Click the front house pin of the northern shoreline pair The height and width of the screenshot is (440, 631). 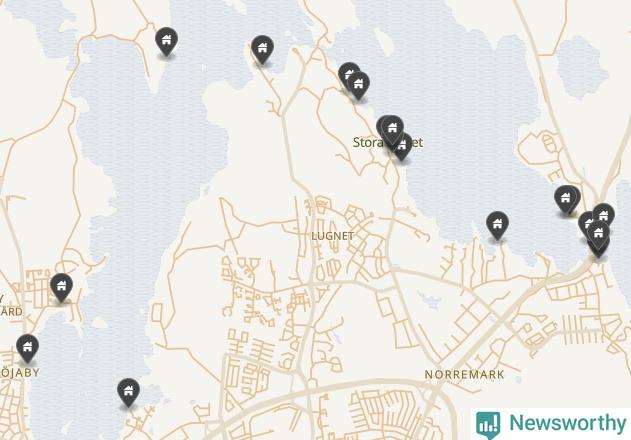click(358, 85)
